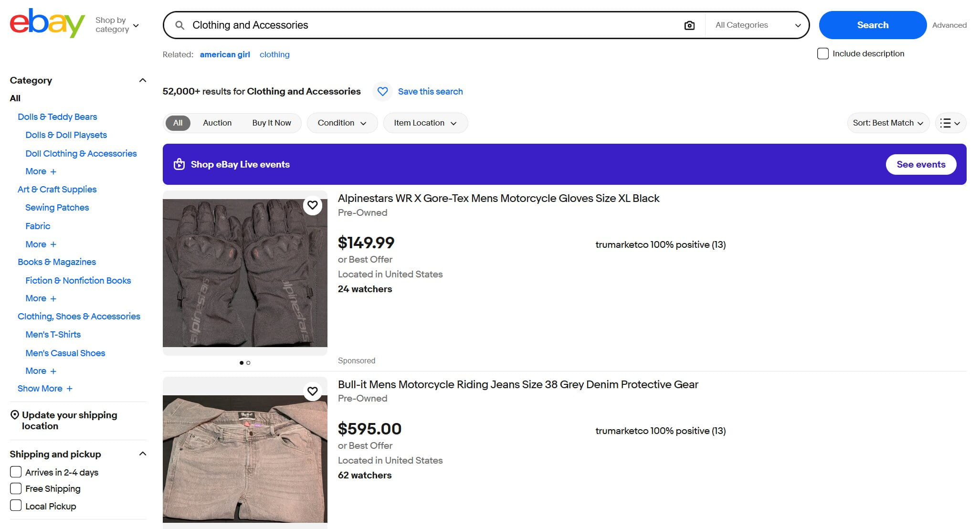Click the 62 watchers text
The width and height of the screenshot is (980, 529).
pos(365,476)
